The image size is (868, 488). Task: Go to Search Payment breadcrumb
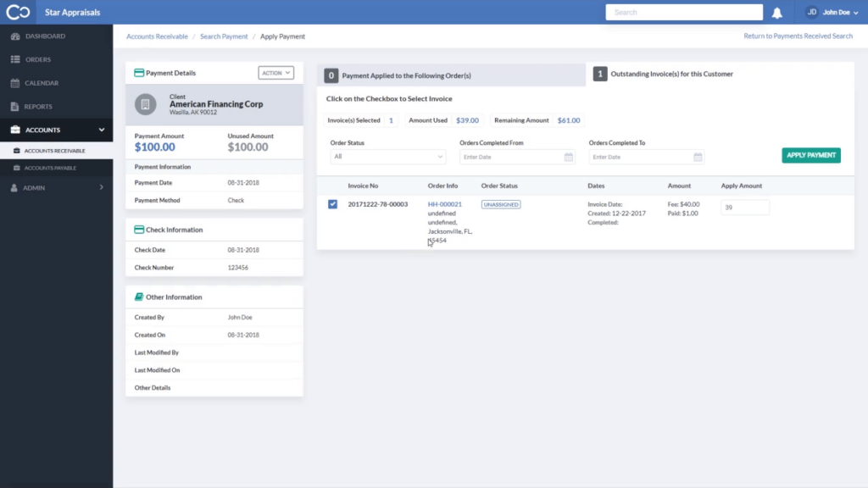224,36
